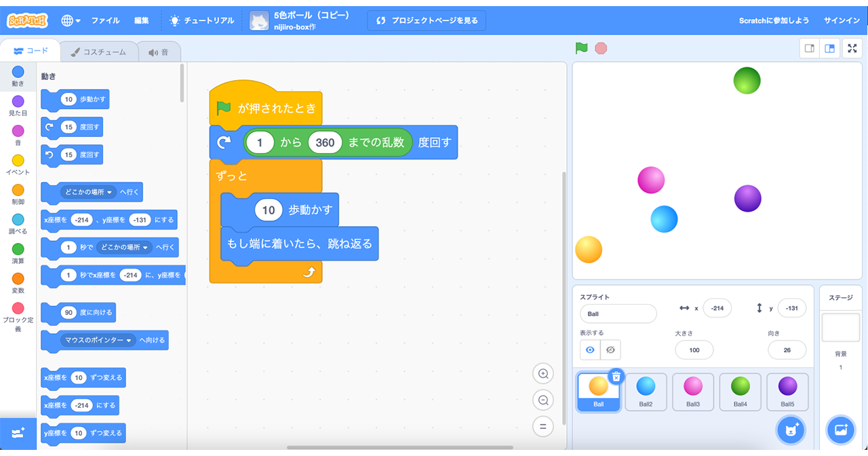
Task: Open the ファイル menu
Action: click(105, 20)
